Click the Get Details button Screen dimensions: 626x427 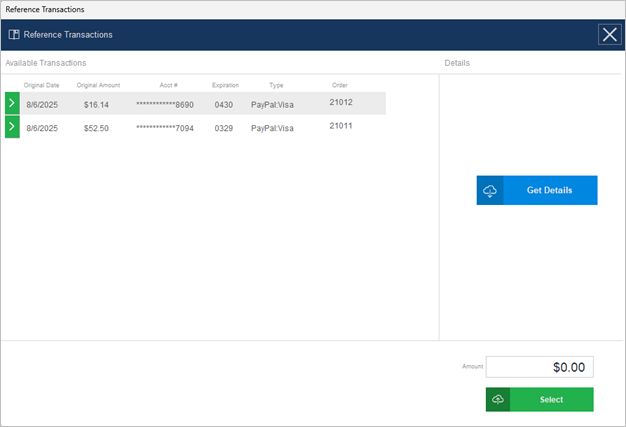[537, 190]
